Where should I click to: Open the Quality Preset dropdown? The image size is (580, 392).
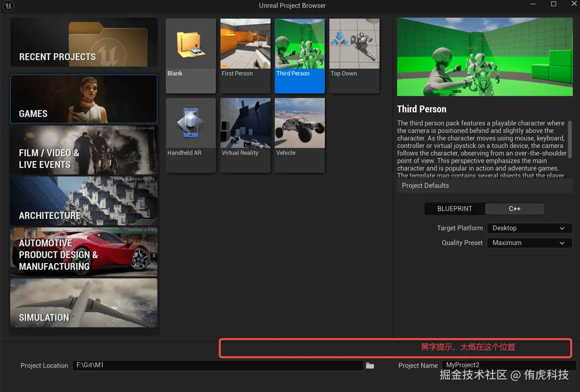[x=529, y=243]
